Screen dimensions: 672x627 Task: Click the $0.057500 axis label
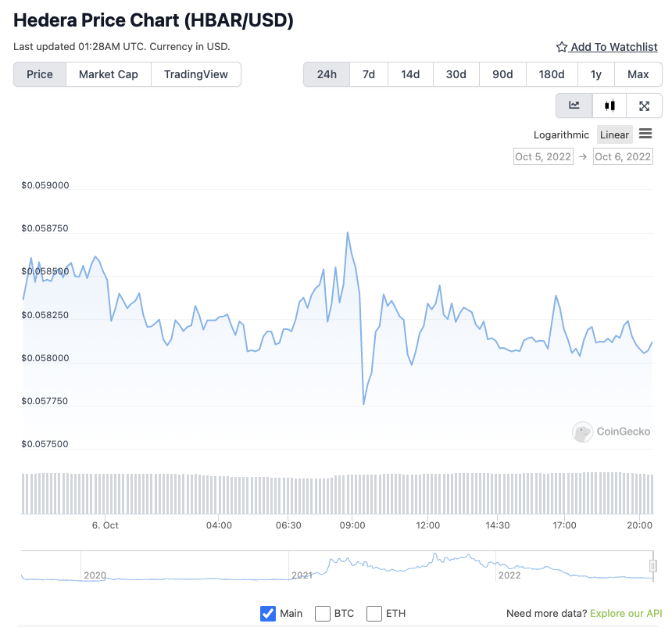tap(45, 444)
